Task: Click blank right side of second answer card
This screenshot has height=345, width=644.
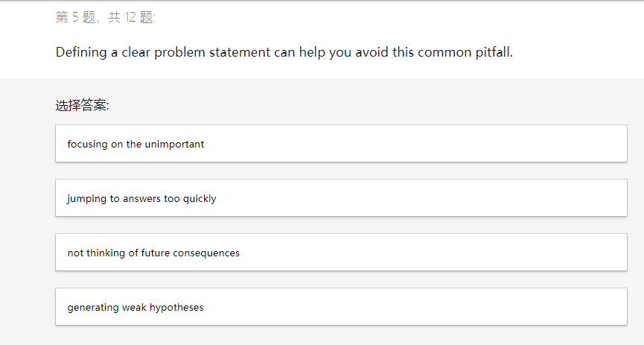Action: pyautogui.click(x=484, y=198)
